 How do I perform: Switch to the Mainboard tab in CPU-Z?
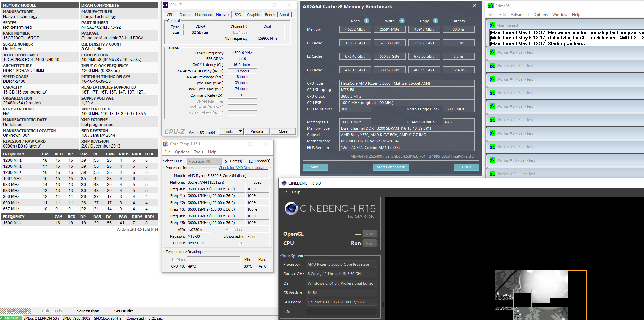[204, 15]
